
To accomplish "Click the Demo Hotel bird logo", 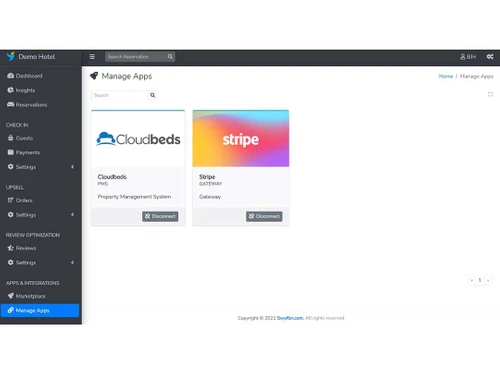I will pos(11,56).
